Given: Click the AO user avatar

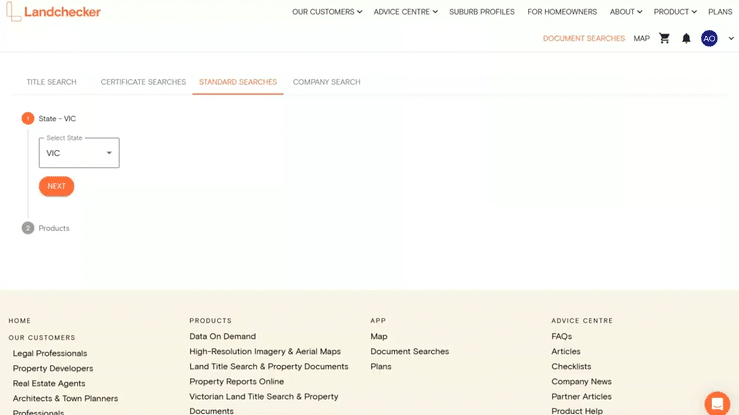Looking at the screenshot, I should pos(709,39).
